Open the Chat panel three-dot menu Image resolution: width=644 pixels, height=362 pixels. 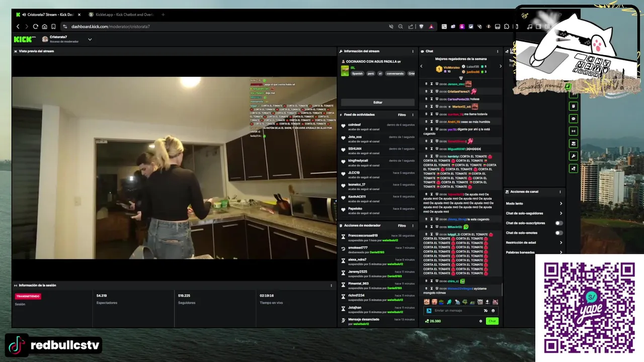pos(498,51)
